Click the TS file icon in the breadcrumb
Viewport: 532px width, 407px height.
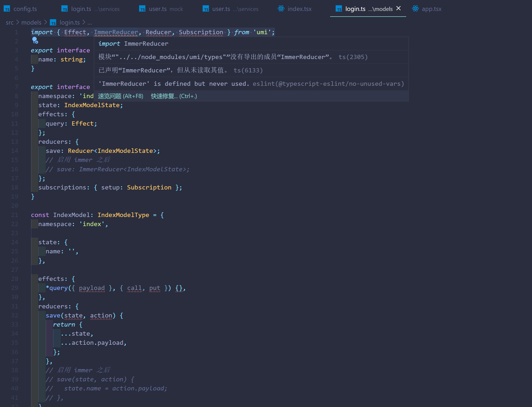point(53,22)
